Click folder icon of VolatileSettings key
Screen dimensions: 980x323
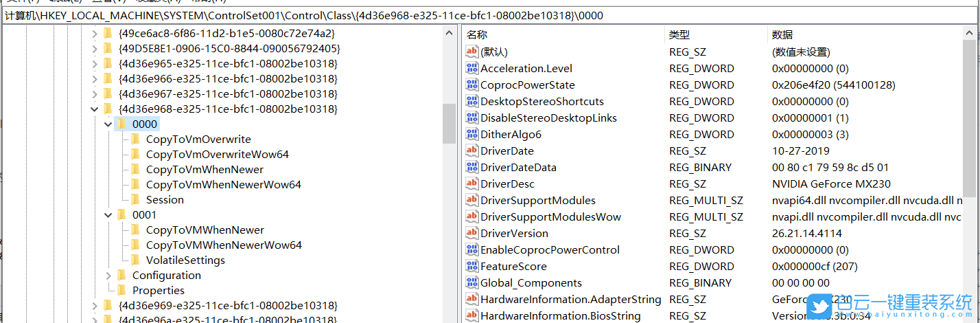click(135, 260)
